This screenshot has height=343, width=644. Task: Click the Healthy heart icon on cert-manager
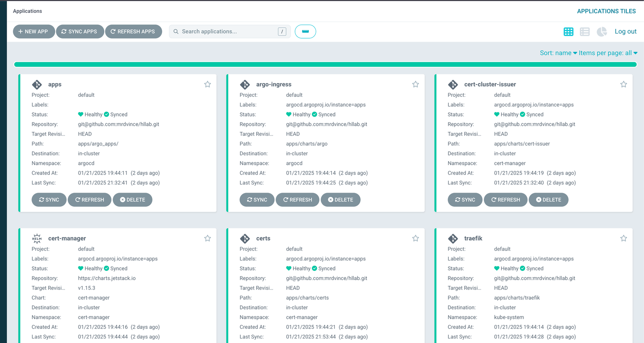[x=80, y=268]
